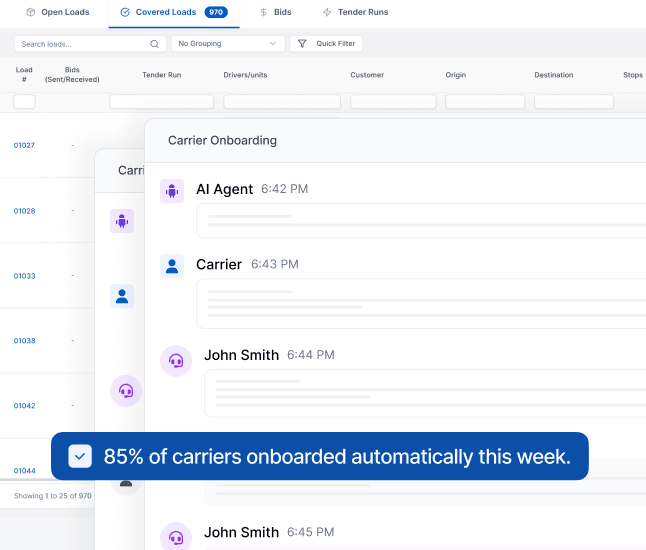The height and width of the screenshot is (550, 646).
Task: Click the search magnifier icon
Action: point(154,44)
